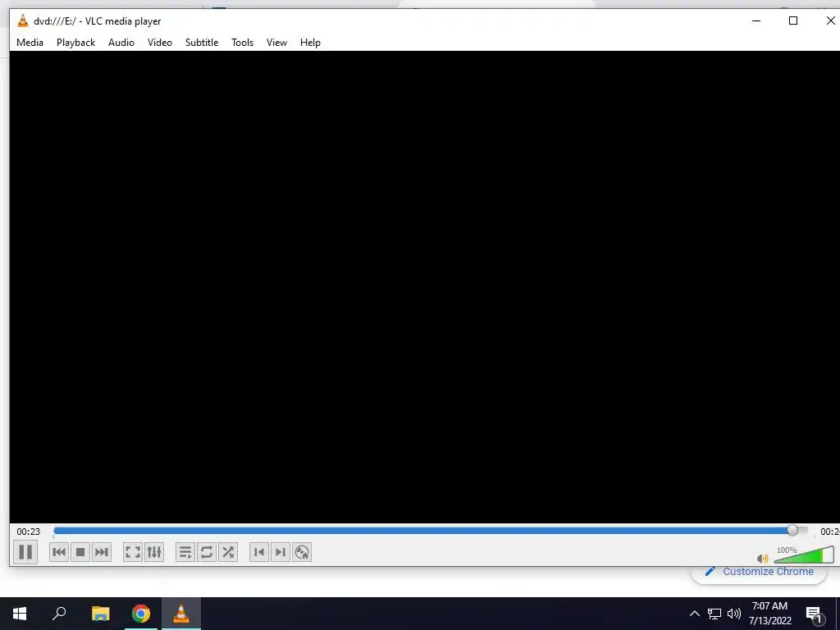Minimize the VLC media player window
This screenshot has width=840, height=630.
click(x=756, y=21)
